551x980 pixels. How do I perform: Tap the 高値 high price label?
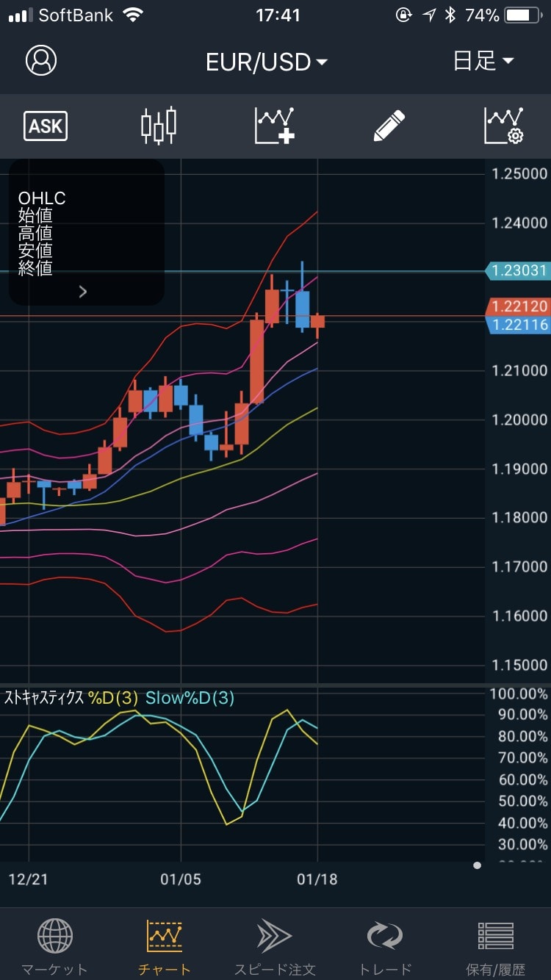35,234
